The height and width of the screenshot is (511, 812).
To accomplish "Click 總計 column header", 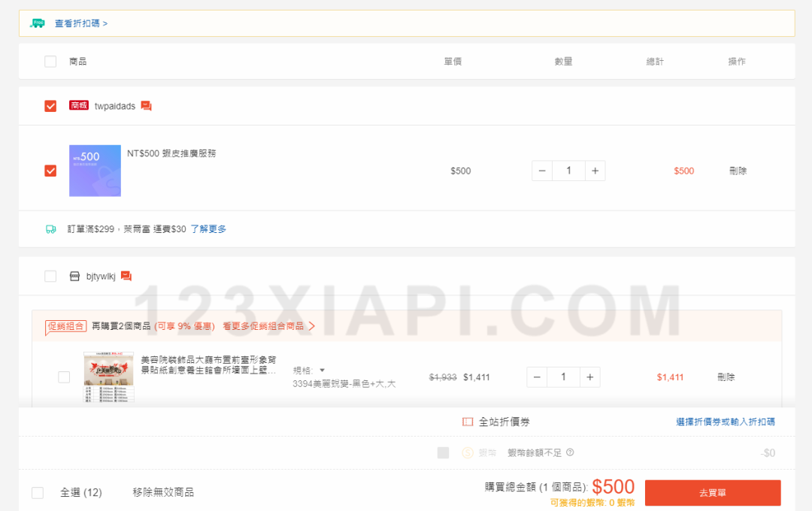I will [x=655, y=62].
